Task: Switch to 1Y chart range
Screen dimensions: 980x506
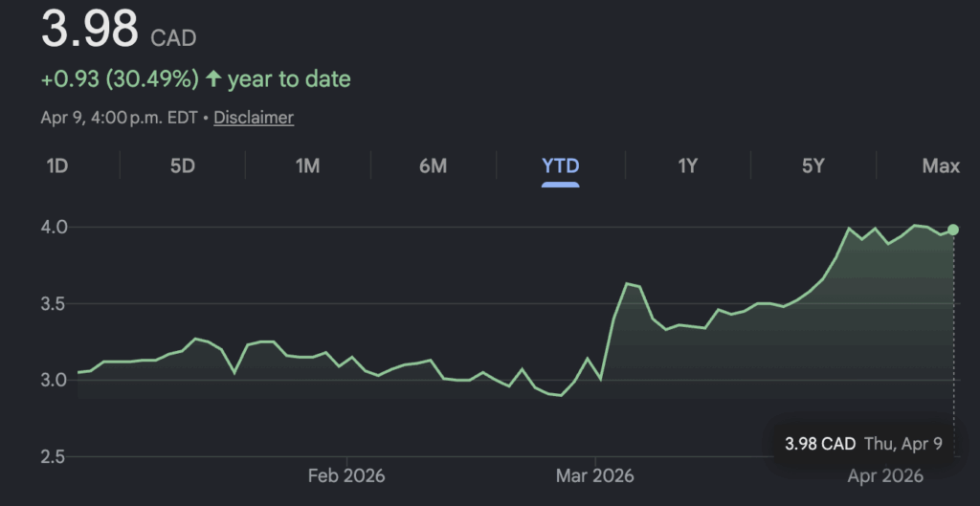Action: click(687, 166)
